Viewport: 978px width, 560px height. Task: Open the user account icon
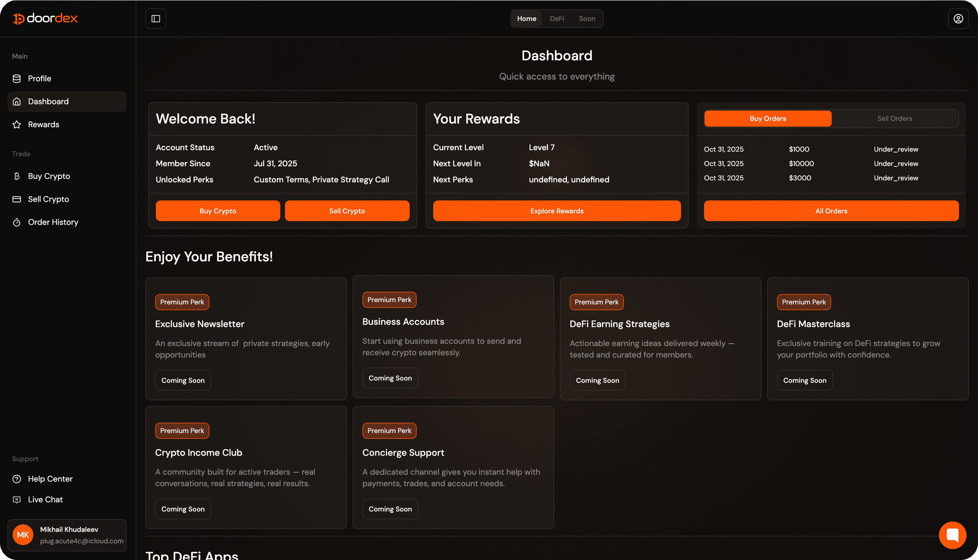coord(958,18)
